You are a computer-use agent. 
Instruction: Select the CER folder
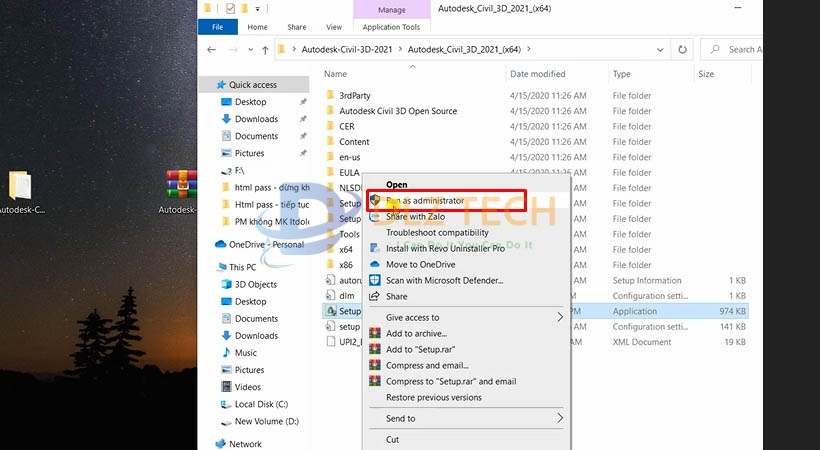click(347, 126)
